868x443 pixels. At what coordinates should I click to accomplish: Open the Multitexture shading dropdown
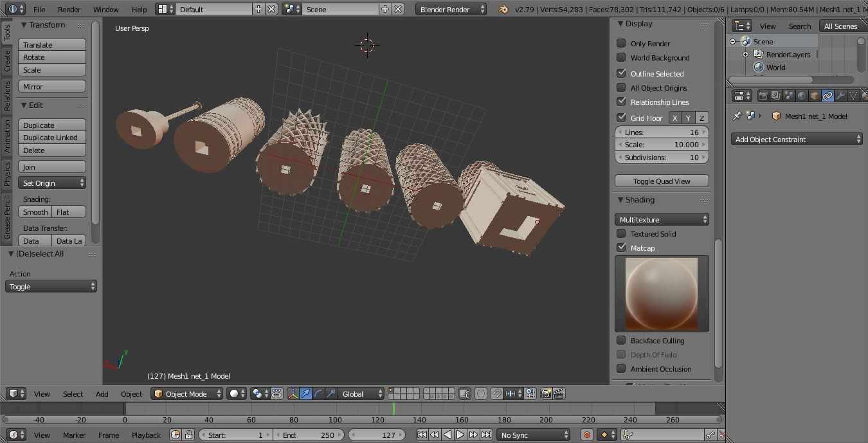tap(662, 219)
